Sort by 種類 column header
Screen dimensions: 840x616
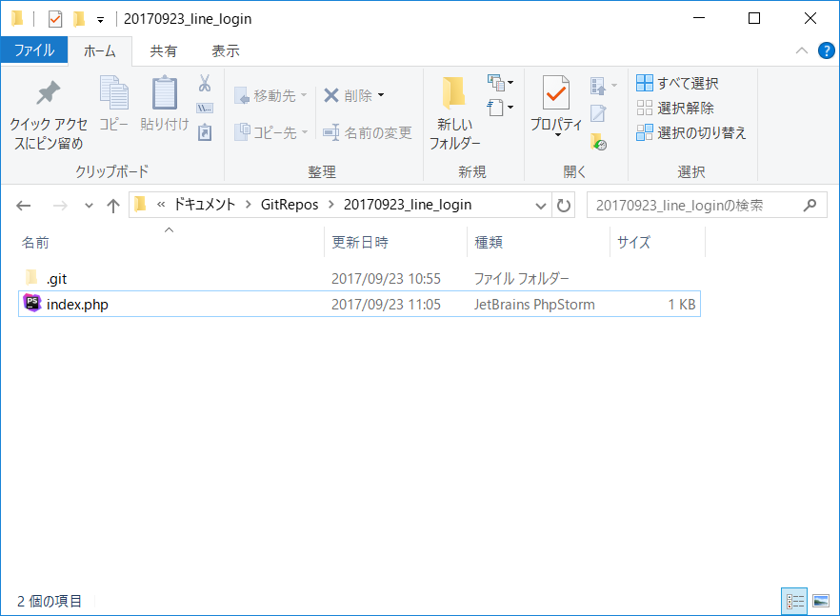(489, 243)
